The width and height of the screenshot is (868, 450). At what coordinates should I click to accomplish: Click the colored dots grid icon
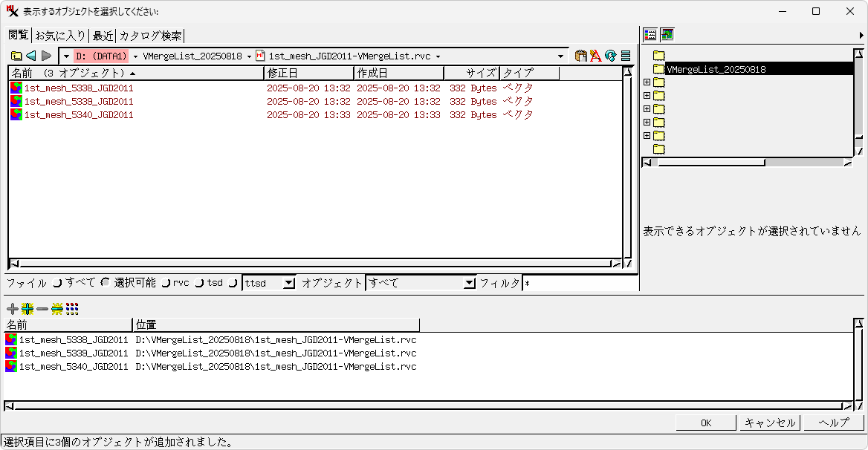tap(72, 308)
